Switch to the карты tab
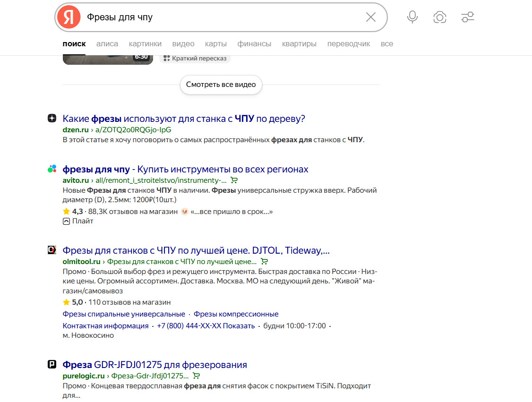This screenshot has width=532, height=402. [x=216, y=44]
